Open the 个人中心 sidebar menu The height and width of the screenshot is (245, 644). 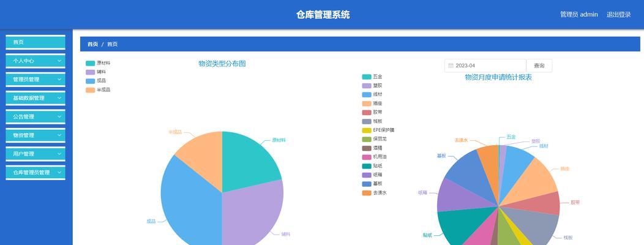coord(36,61)
